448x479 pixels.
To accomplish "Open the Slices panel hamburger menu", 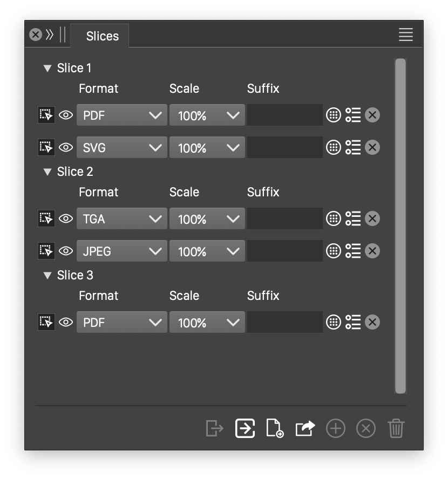I will pos(406,35).
